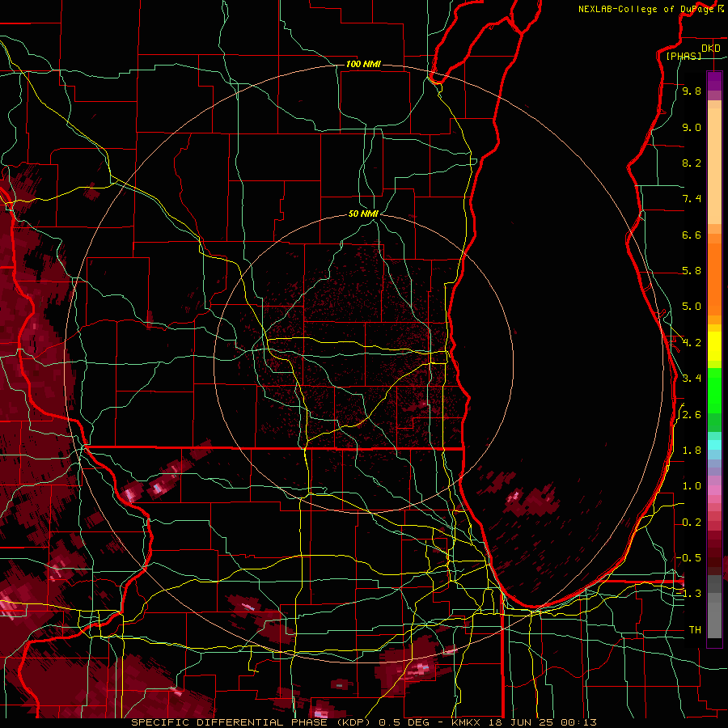The height and width of the screenshot is (728, 728).
Task: Click the 1.8 legend value
Action: 692,451
